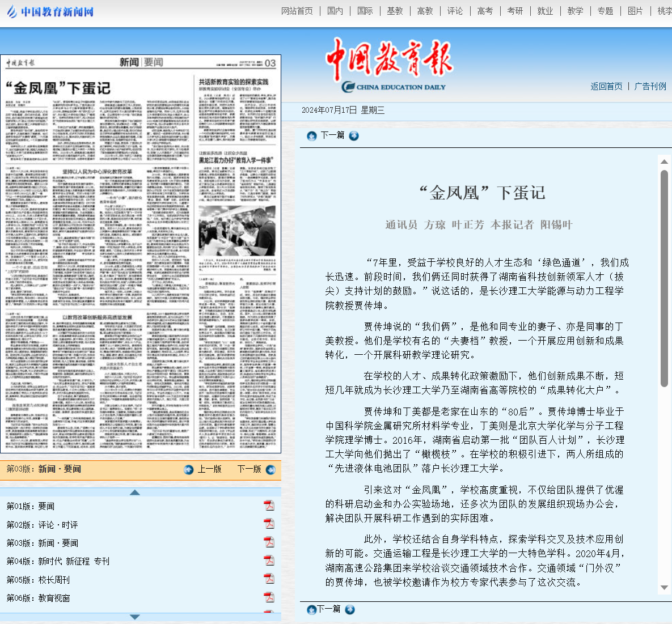
Task: Open 评论 section in top navigation
Action: click(x=455, y=11)
